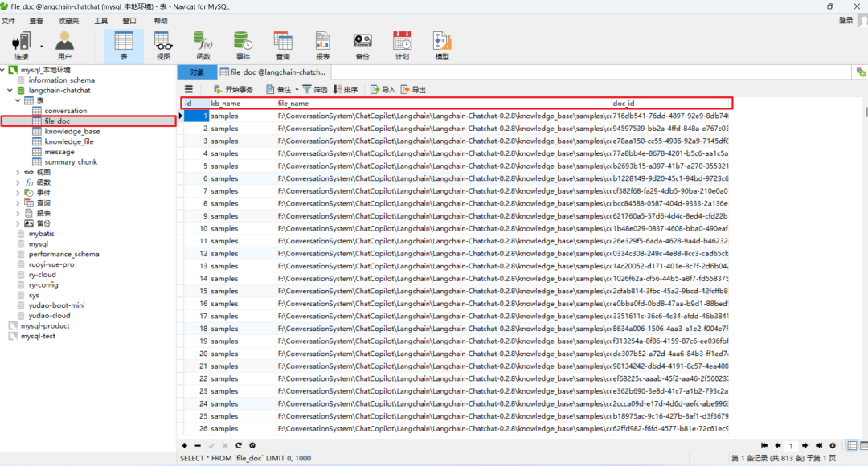Click the 排序 (Sort) toolbar item
The width and height of the screenshot is (868, 466).
coord(346,89)
